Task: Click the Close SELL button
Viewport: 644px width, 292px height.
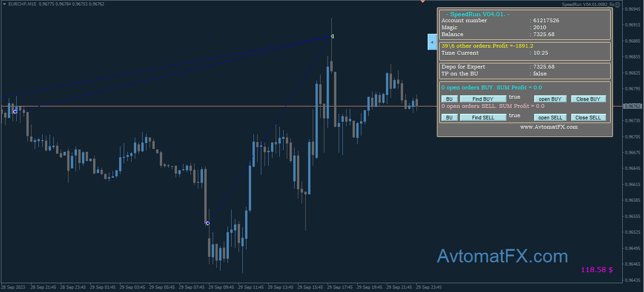Action: click(589, 117)
